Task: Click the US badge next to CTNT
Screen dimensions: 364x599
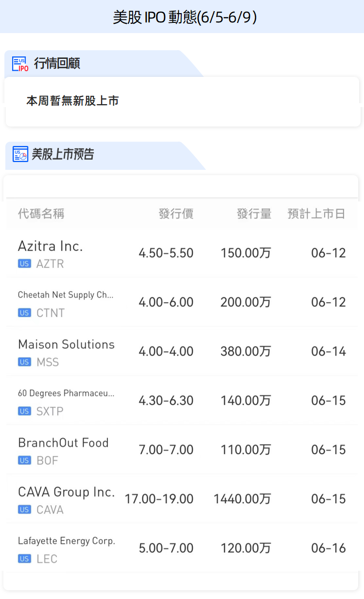Action: point(24,313)
